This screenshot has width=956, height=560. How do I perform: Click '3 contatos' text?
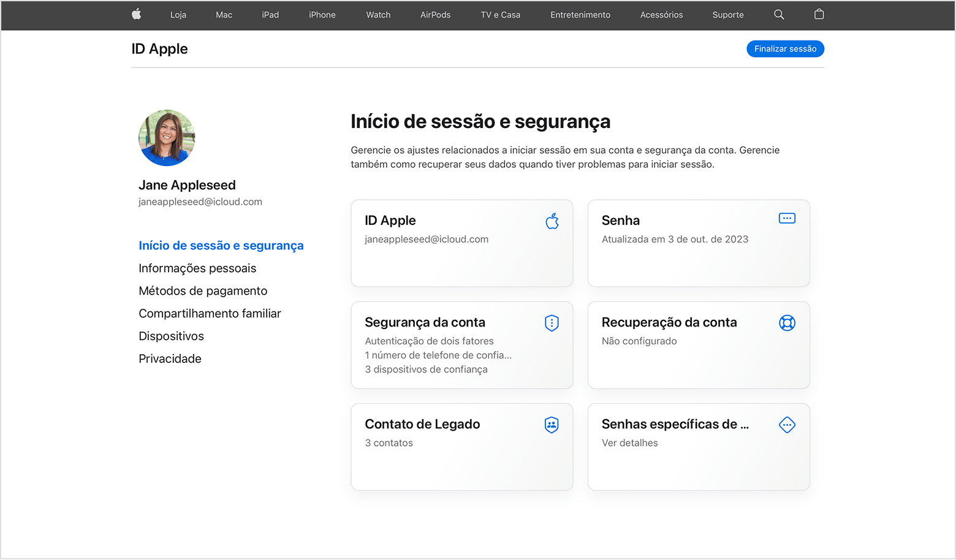click(389, 443)
